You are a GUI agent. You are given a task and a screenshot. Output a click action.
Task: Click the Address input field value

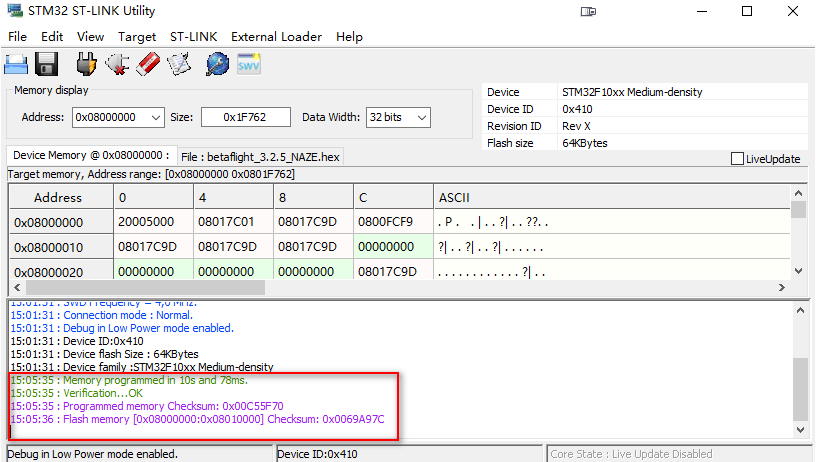click(x=106, y=118)
